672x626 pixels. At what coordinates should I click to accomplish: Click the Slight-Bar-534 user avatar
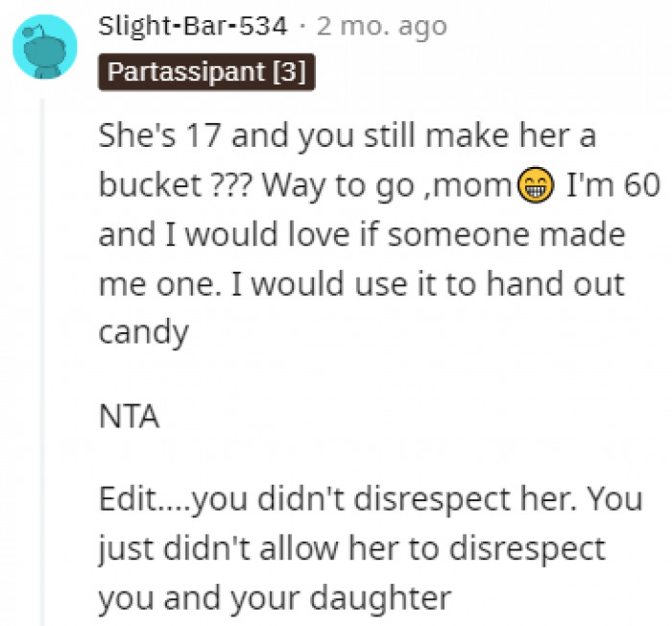pos(44,46)
